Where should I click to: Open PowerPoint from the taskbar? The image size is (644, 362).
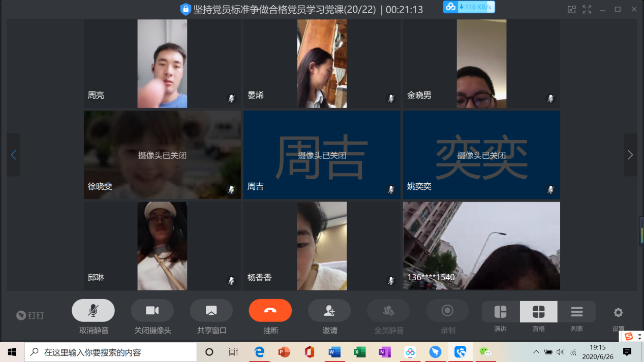pos(284,352)
